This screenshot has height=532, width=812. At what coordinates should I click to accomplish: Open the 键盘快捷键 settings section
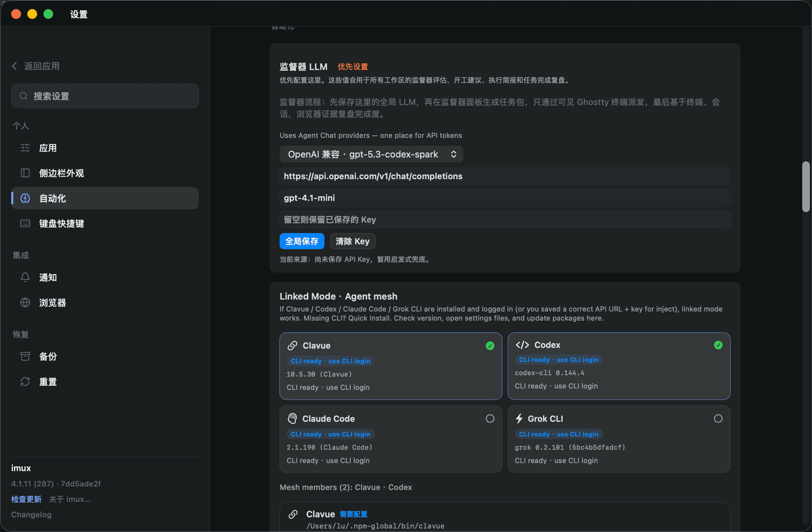pos(105,223)
